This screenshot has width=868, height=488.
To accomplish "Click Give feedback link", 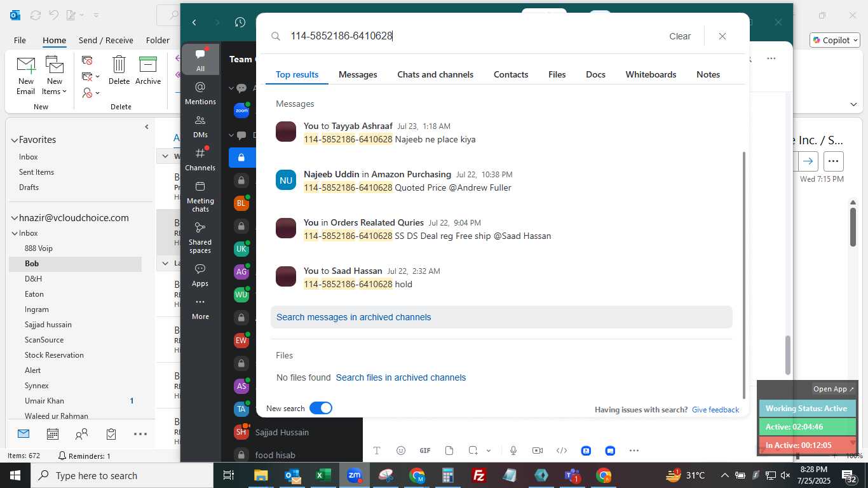I will tap(715, 410).
